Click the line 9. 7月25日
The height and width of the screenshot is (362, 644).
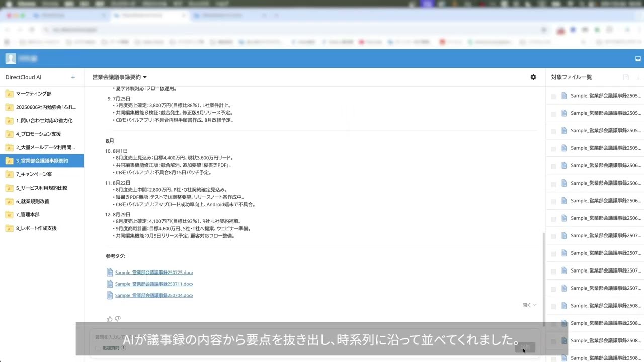119,99
